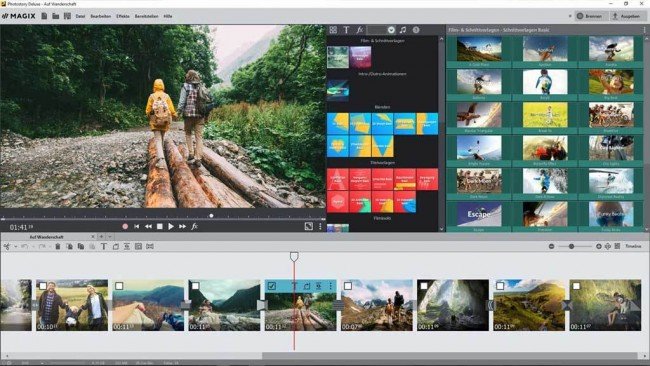
Task: Adjust the timeline zoom slider handle
Action: pos(571,246)
